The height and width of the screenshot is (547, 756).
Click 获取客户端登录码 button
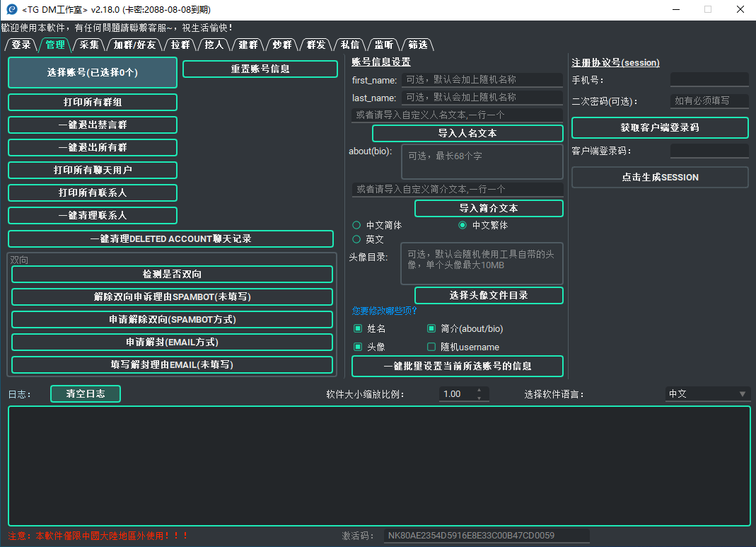pyautogui.click(x=660, y=128)
